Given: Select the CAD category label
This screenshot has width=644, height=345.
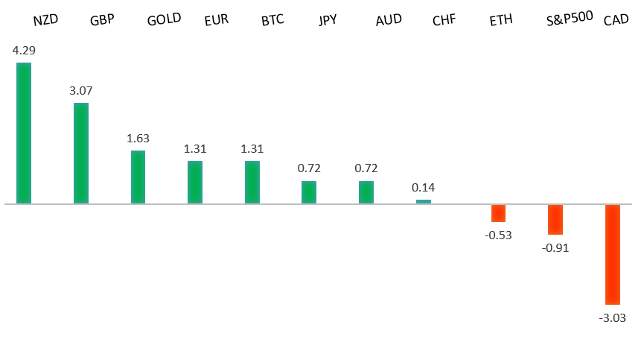Looking at the screenshot, I should 616,20.
